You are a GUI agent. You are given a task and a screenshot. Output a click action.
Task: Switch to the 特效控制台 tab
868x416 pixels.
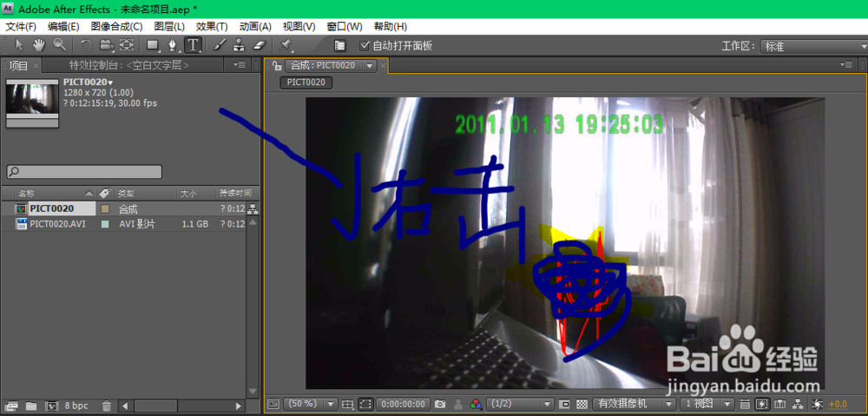129,65
